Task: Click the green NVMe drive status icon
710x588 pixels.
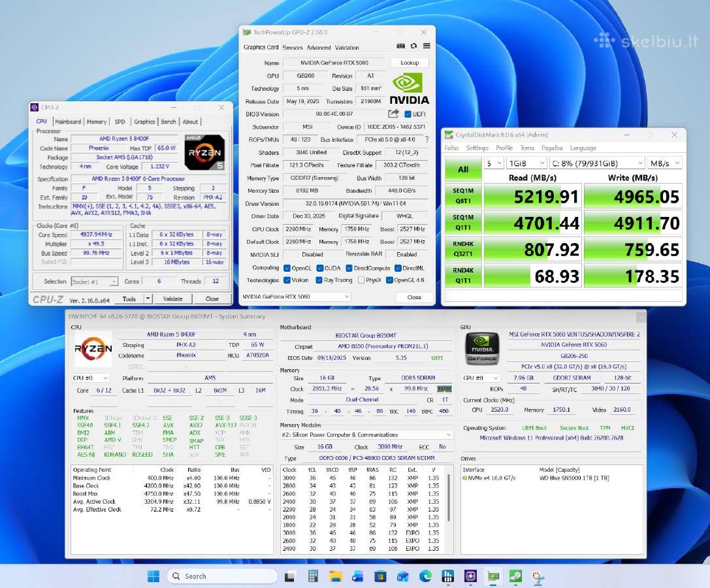Action: 464,478
